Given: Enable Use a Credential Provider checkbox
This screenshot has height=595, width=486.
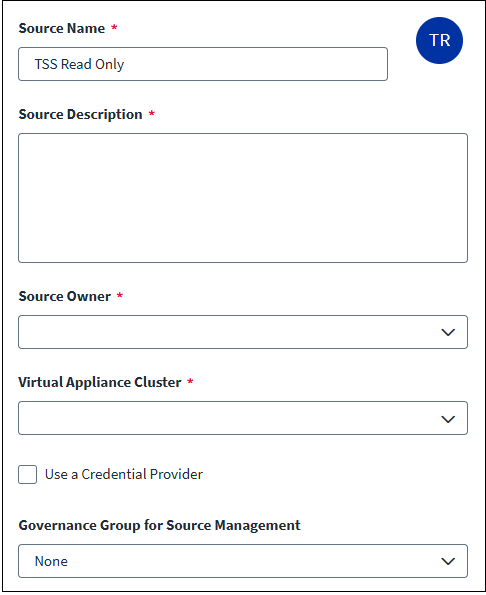Looking at the screenshot, I should tap(28, 474).
